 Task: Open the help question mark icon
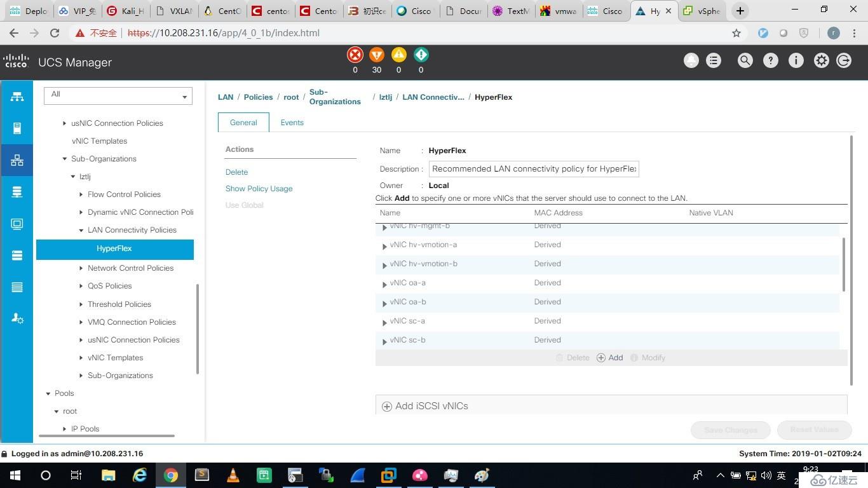770,60
